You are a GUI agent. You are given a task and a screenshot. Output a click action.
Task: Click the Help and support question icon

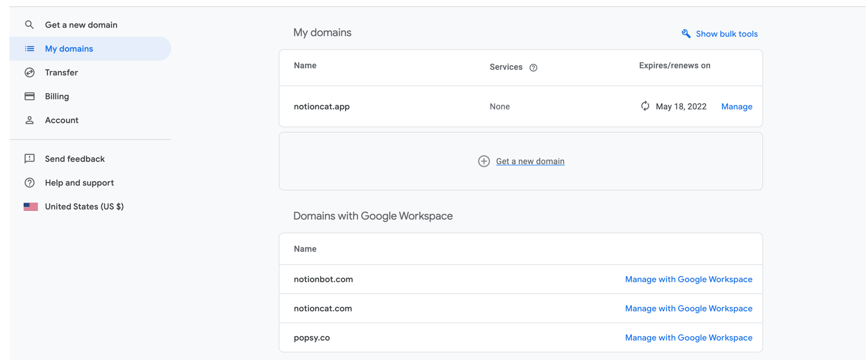point(29,183)
